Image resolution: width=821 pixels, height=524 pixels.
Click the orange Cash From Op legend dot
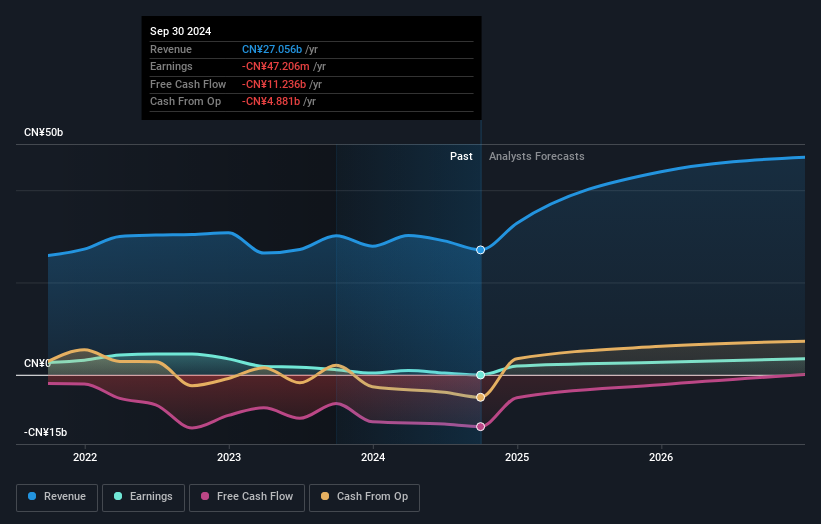point(325,496)
